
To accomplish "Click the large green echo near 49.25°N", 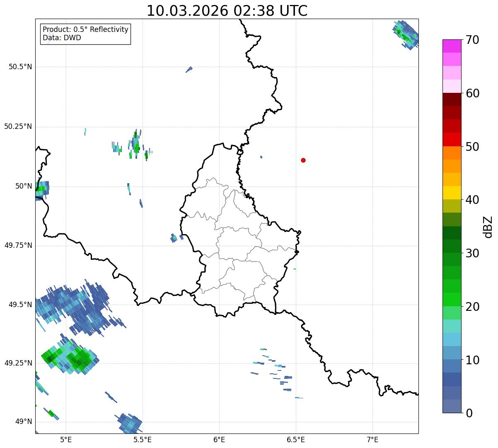I will 70,357.
